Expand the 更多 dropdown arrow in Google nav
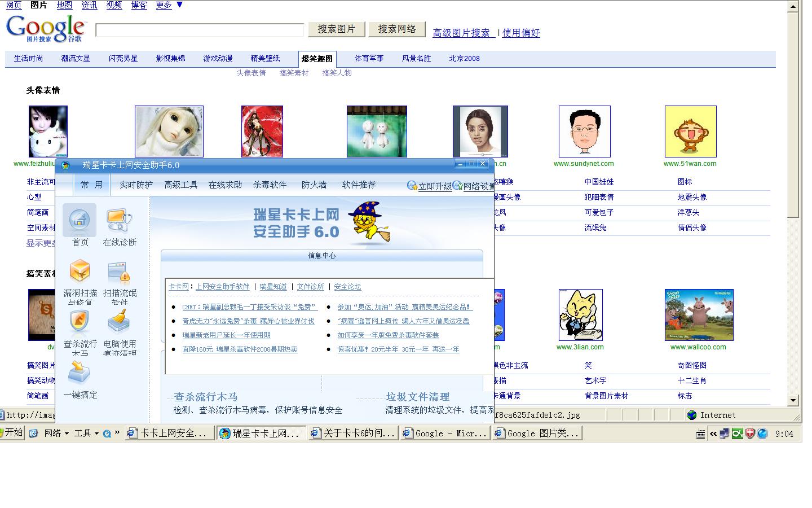812x508 pixels. (179, 5)
